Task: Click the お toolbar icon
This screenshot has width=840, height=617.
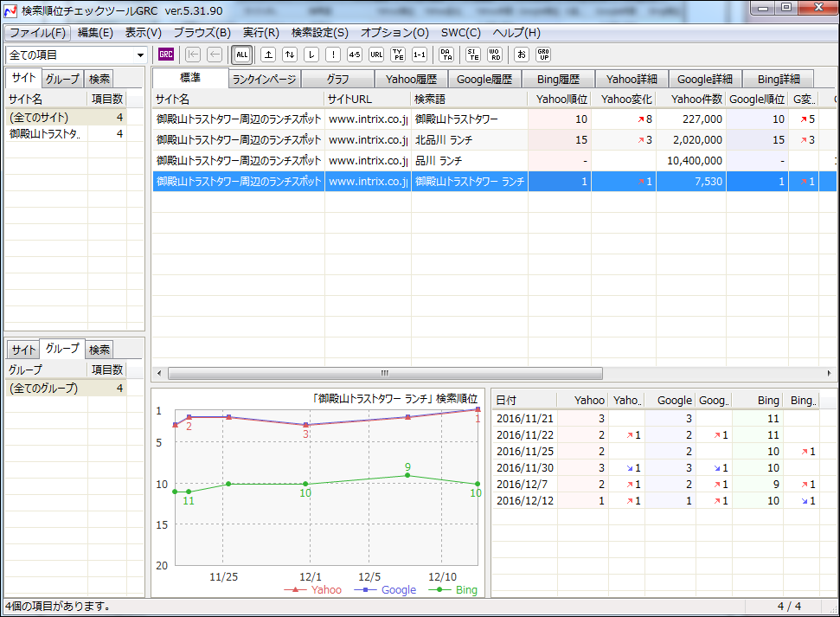Action: coord(522,55)
